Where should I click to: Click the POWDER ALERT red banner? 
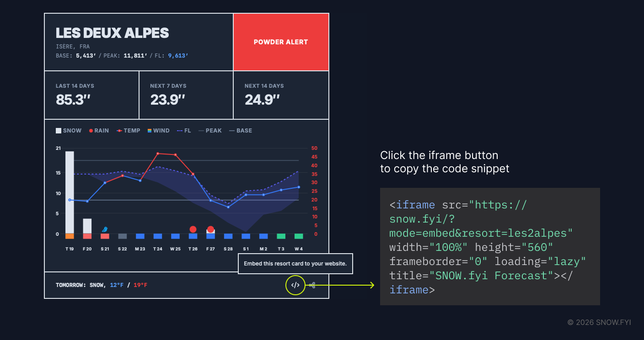tap(281, 42)
